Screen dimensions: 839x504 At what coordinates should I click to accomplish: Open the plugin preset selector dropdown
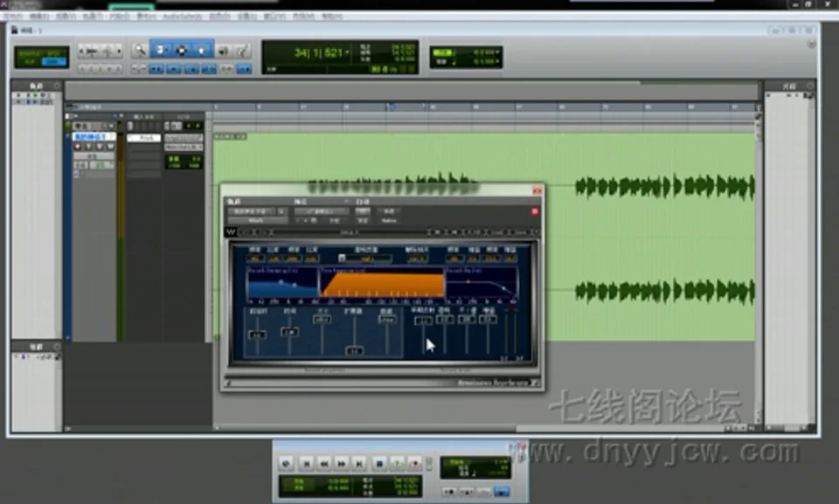[322, 211]
